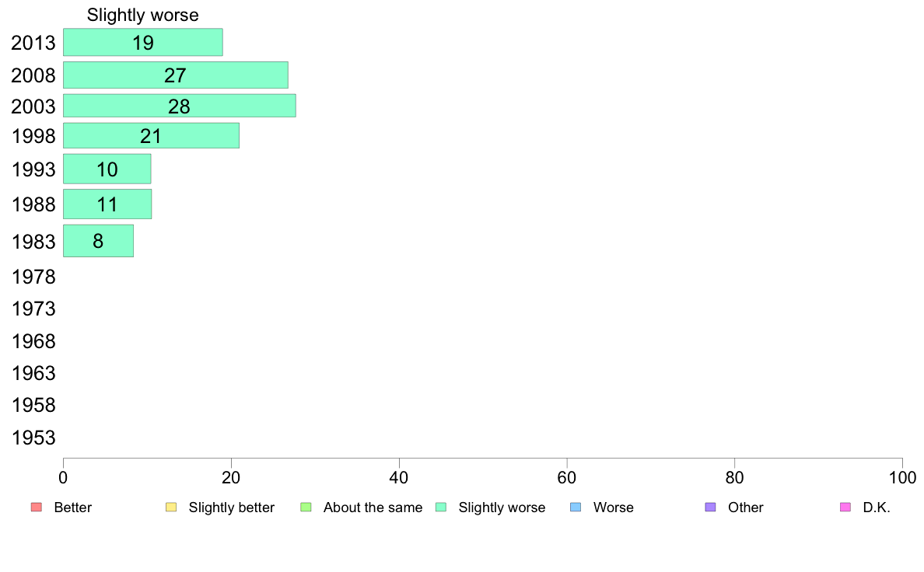This screenshot has width=924, height=572.
Task: Click the About the same legend swatch
Action: [306, 507]
